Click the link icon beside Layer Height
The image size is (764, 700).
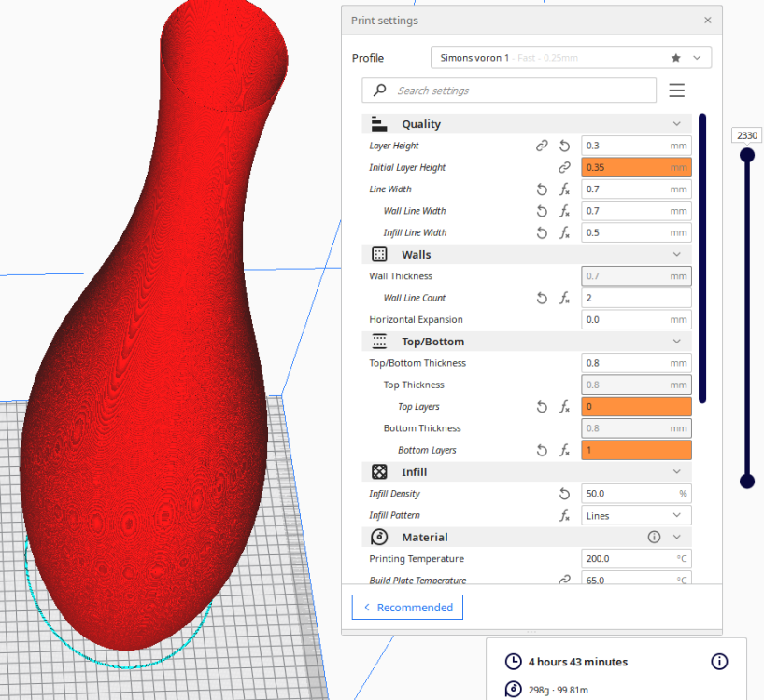point(542,146)
